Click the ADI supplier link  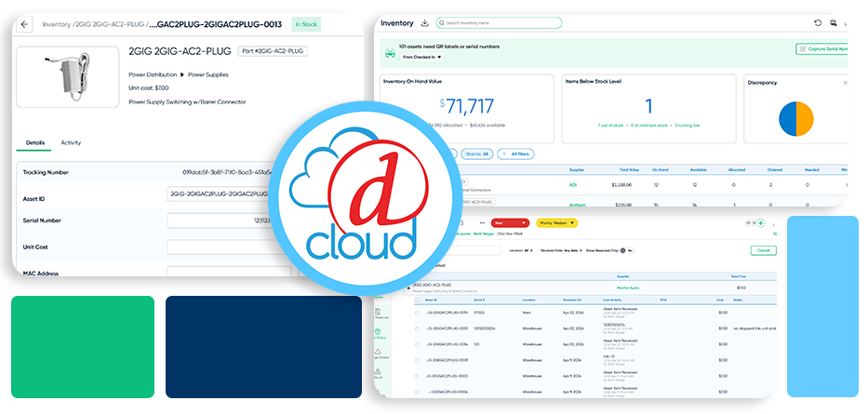[573, 185]
